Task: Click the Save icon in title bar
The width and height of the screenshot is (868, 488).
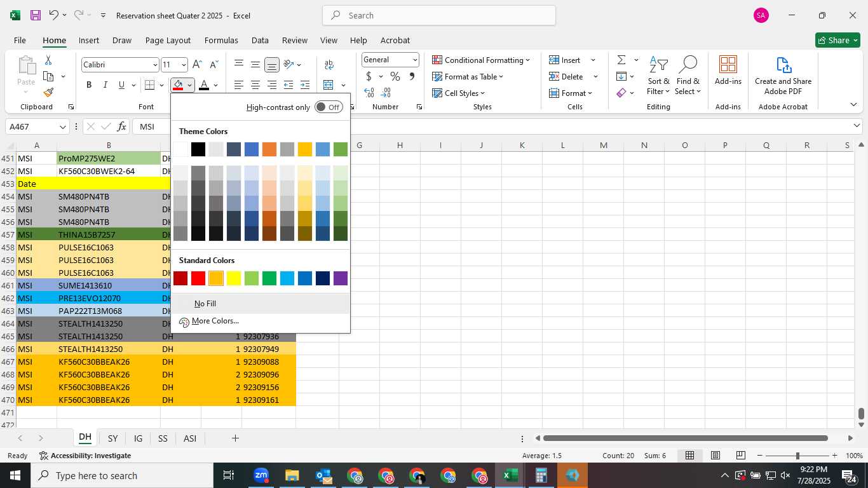Action: pyautogui.click(x=36, y=15)
